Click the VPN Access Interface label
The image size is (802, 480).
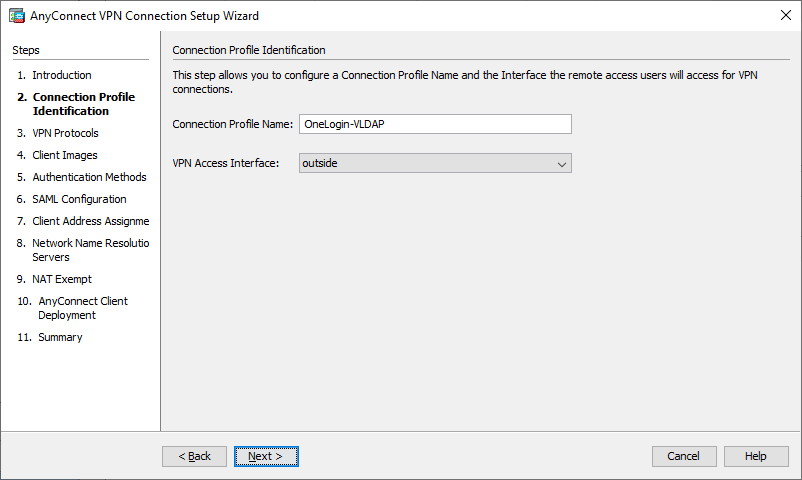click(226, 163)
